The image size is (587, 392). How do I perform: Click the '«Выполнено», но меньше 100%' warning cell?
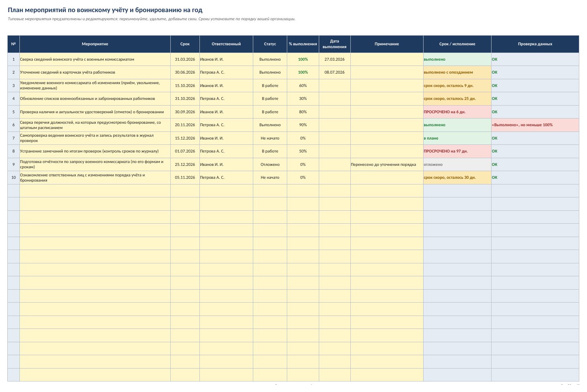(535, 125)
